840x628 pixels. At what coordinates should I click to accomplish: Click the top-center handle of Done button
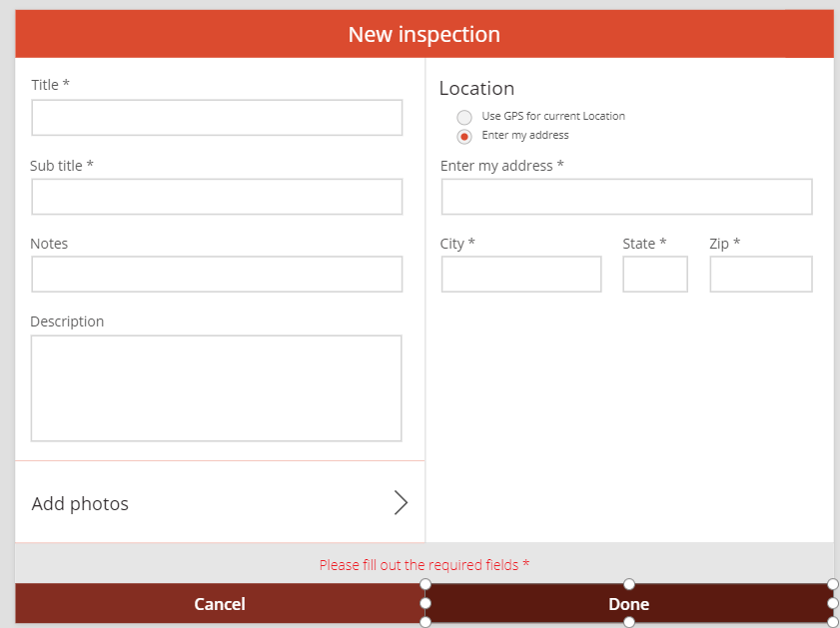(x=629, y=583)
